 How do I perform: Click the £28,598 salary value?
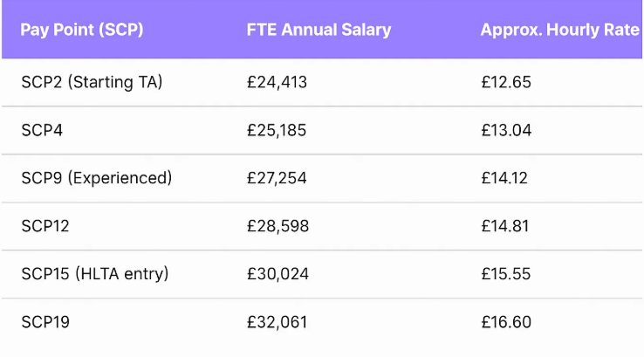(x=277, y=226)
